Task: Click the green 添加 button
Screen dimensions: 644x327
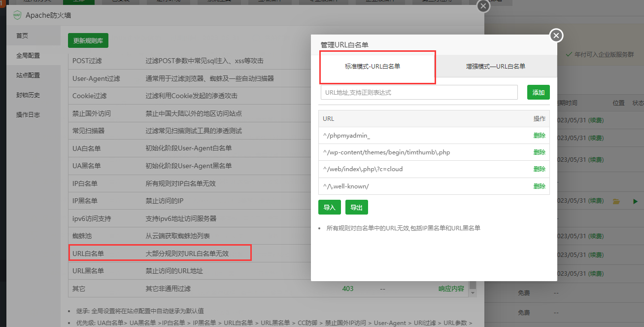Action: 539,92
